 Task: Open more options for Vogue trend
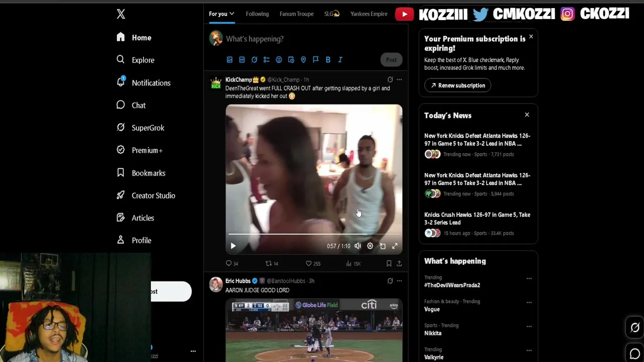point(529,302)
